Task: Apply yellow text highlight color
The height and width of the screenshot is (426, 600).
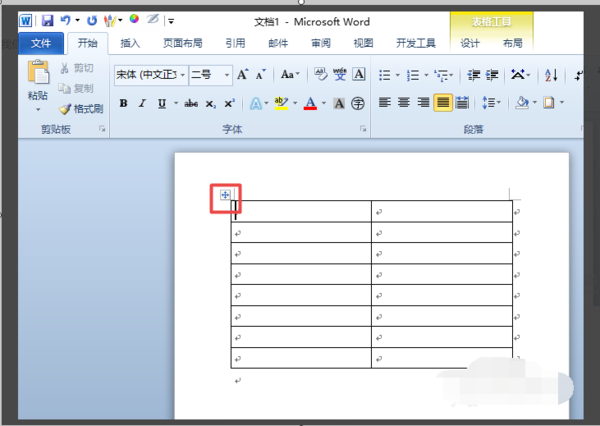Action: pos(281,103)
